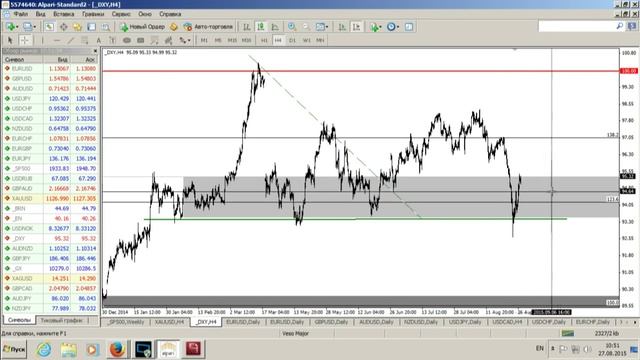Switch timeframe to D1
Screen dimensions: 640x360
pos(292,40)
